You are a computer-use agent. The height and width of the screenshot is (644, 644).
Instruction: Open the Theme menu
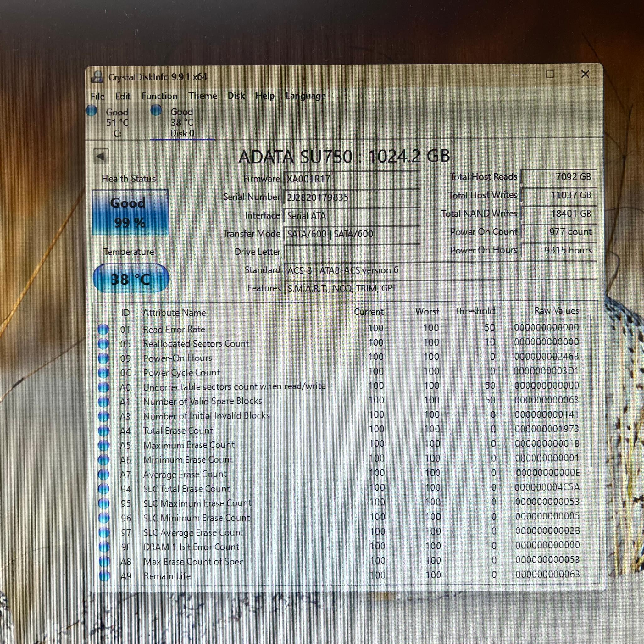203,96
